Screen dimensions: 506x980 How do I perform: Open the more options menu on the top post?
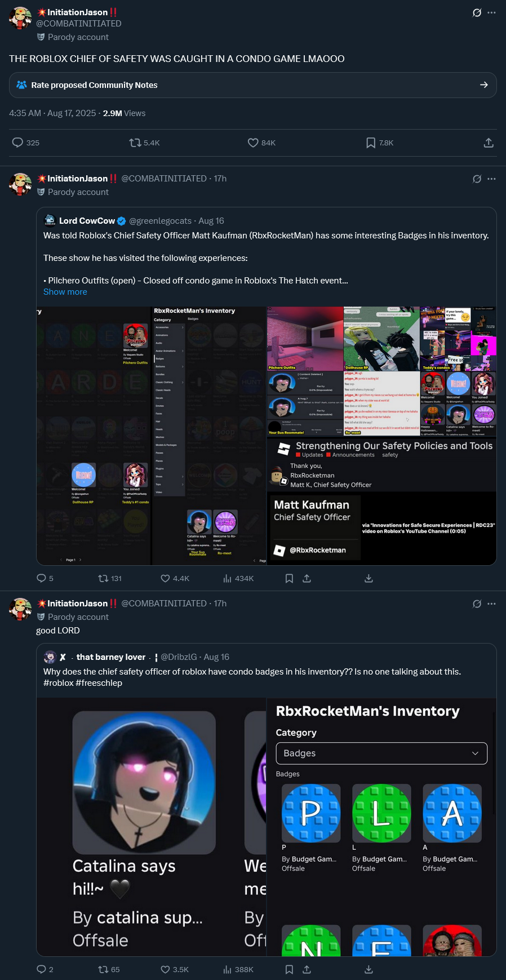492,12
